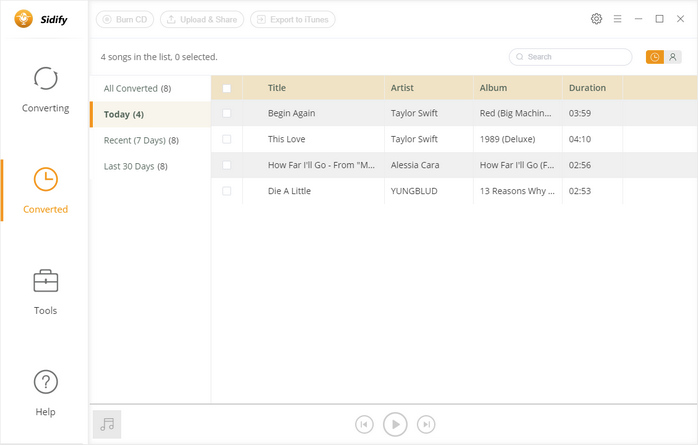Select the song title This Love
698x445 pixels.
pyautogui.click(x=287, y=139)
